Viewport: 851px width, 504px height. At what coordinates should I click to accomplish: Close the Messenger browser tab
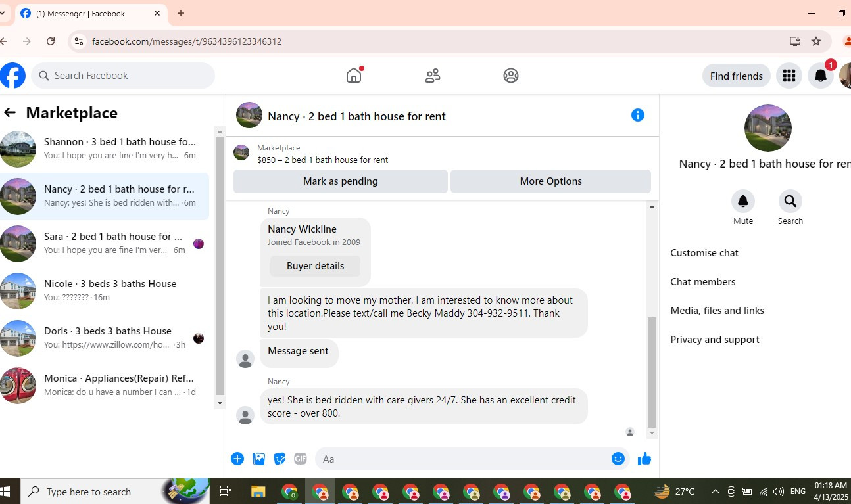pyautogui.click(x=158, y=13)
